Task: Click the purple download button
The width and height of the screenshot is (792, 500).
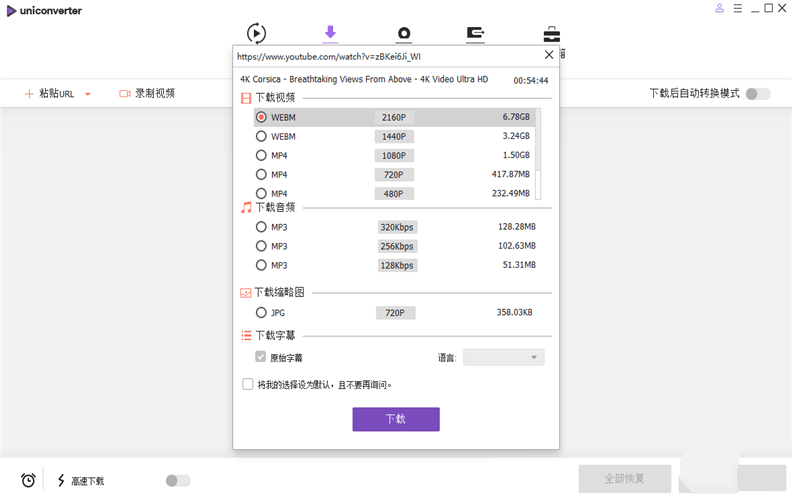Action: click(x=395, y=419)
